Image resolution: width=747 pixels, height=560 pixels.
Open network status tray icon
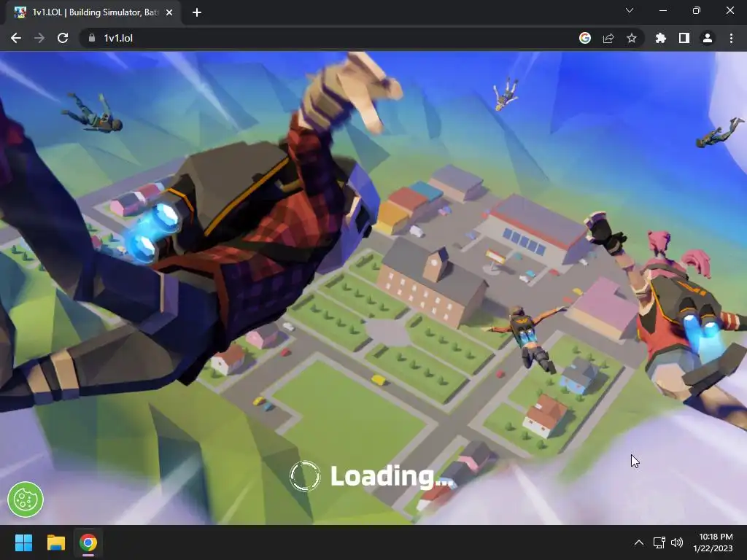(659, 542)
